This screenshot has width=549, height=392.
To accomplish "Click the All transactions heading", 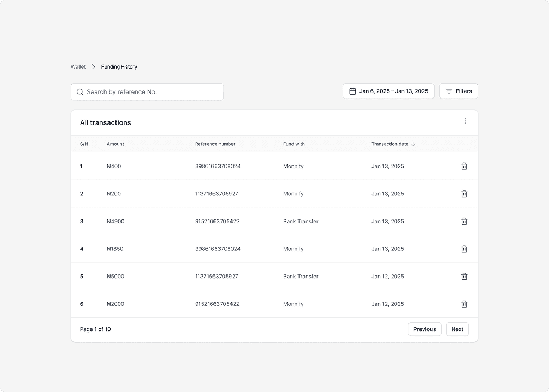I will tap(106, 123).
